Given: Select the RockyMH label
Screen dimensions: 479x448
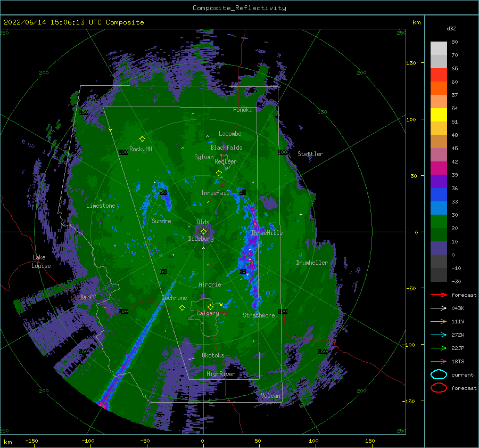Looking at the screenshot, I should [141, 149].
